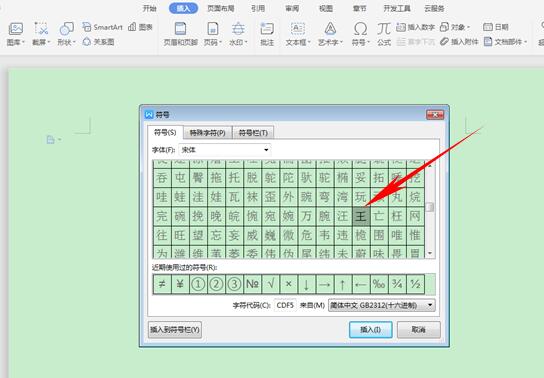
Task: Insert a 日期 date
Action: pyautogui.click(x=496, y=27)
